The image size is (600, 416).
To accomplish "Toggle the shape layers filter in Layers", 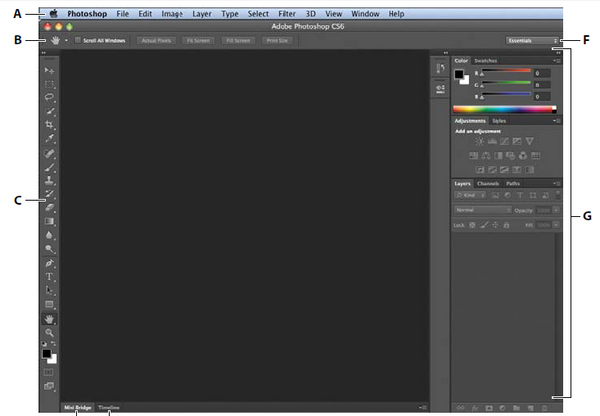I will [533, 195].
